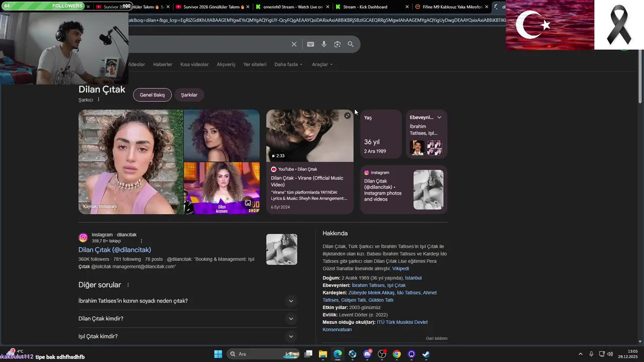Switch to the Fifine M9 Kablosuz Yaka Mikrofon tab
This screenshot has height=362, width=644.
pyautogui.click(x=452, y=7)
